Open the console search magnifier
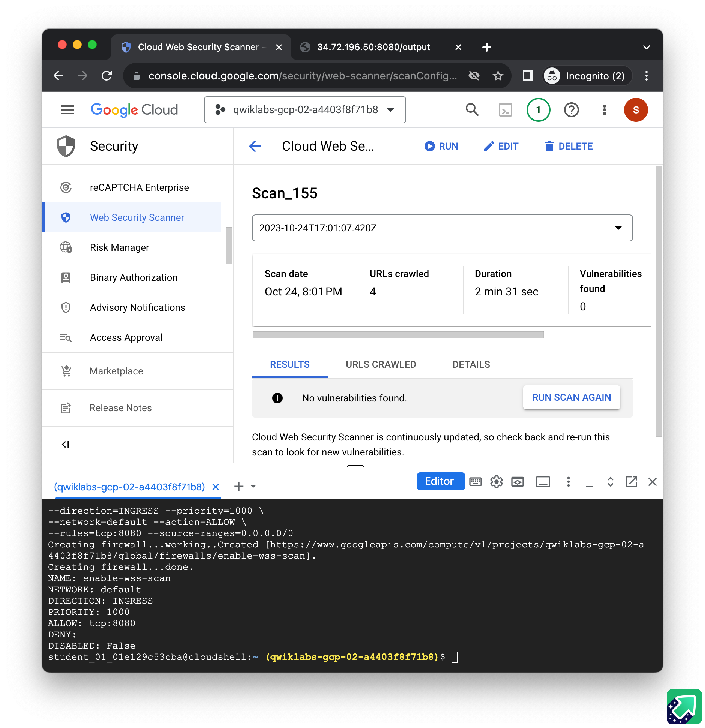Screen dimensions: 705x728 click(472, 110)
